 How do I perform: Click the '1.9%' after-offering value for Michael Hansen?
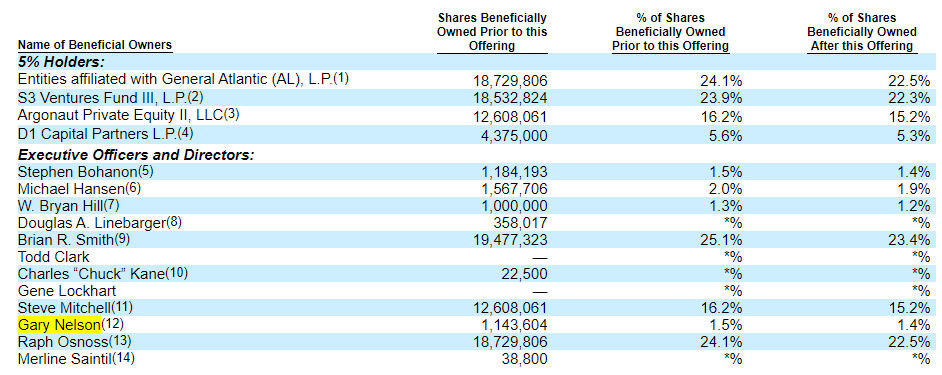pos(915,189)
